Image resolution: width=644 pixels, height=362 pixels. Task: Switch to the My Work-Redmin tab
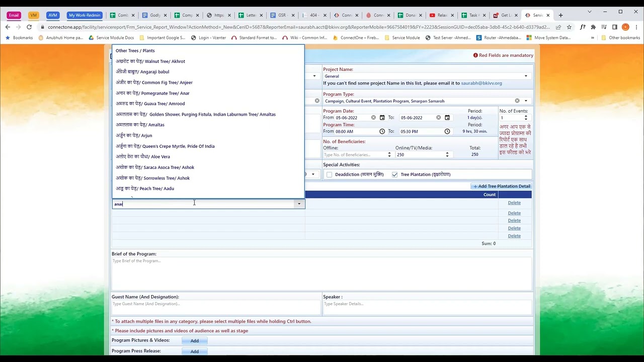coord(85,15)
